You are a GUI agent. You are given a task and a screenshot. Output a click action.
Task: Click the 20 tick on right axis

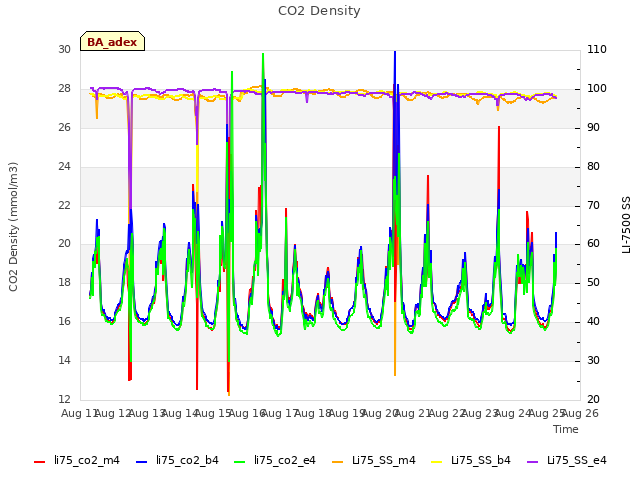[x=593, y=399]
